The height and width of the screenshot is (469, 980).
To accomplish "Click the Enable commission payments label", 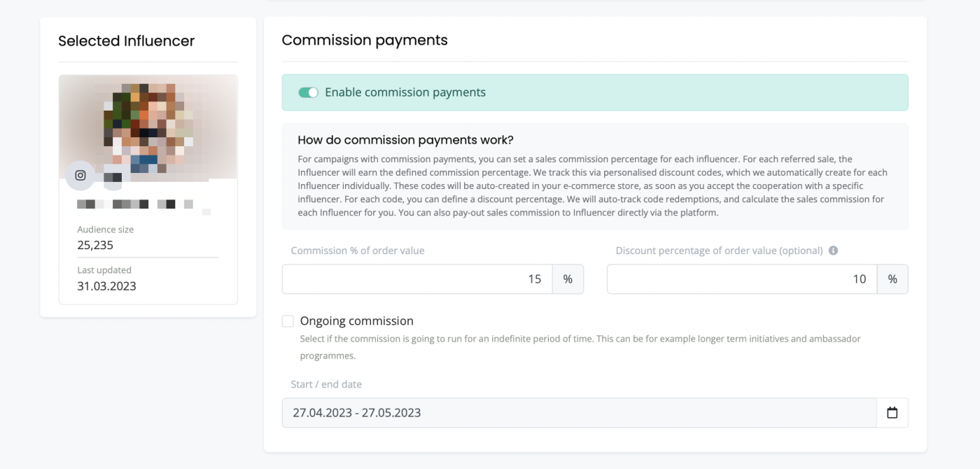I will click(405, 92).
